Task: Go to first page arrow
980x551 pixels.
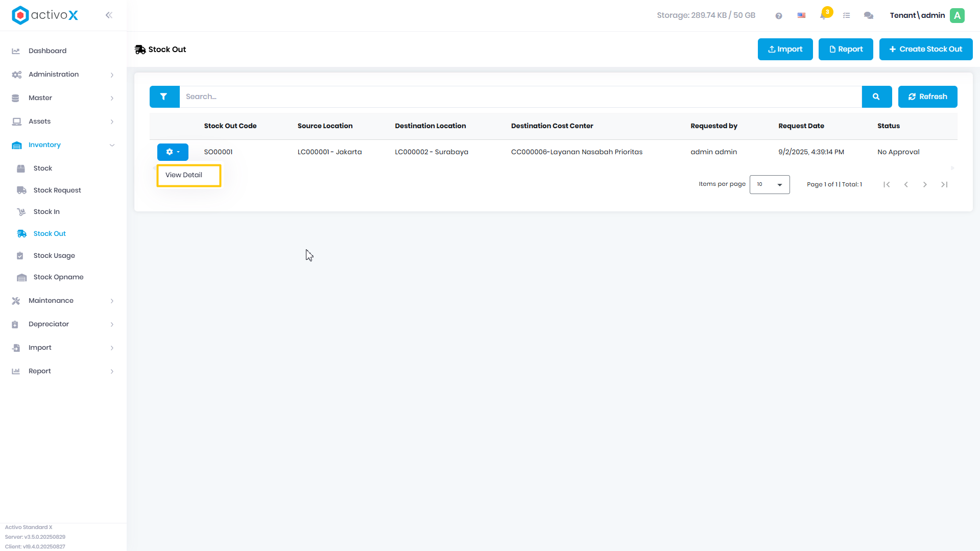Action: pyautogui.click(x=887, y=184)
